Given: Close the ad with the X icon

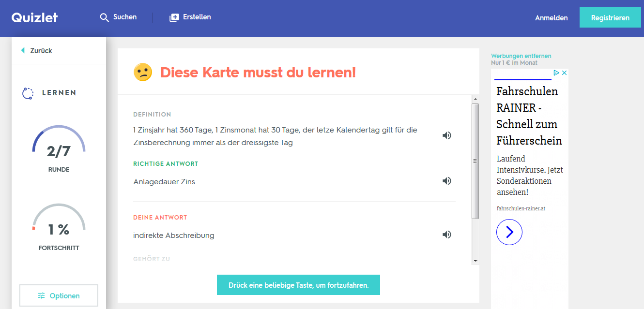Looking at the screenshot, I should [564, 73].
